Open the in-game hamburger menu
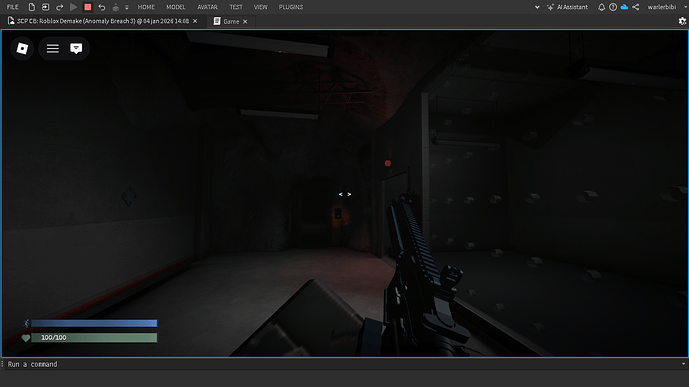 tap(53, 48)
